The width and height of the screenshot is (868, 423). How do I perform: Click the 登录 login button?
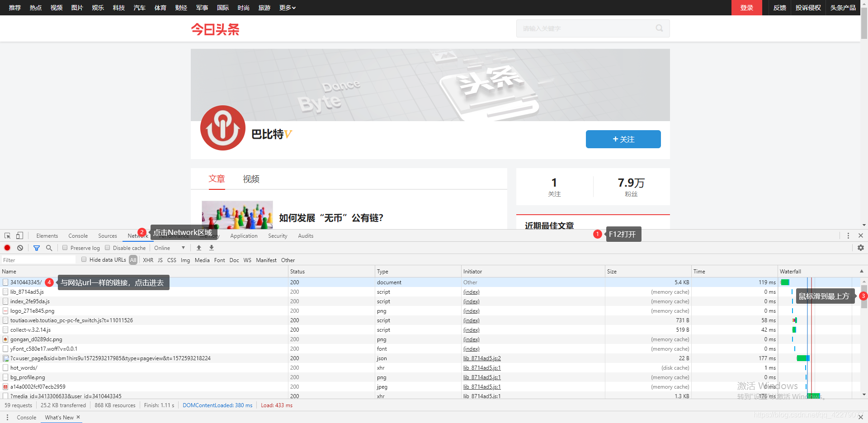point(746,8)
